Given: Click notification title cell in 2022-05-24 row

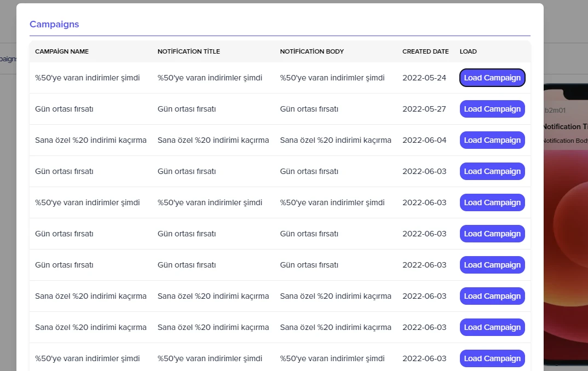Looking at the screenshot, I should tap(210, 78).
